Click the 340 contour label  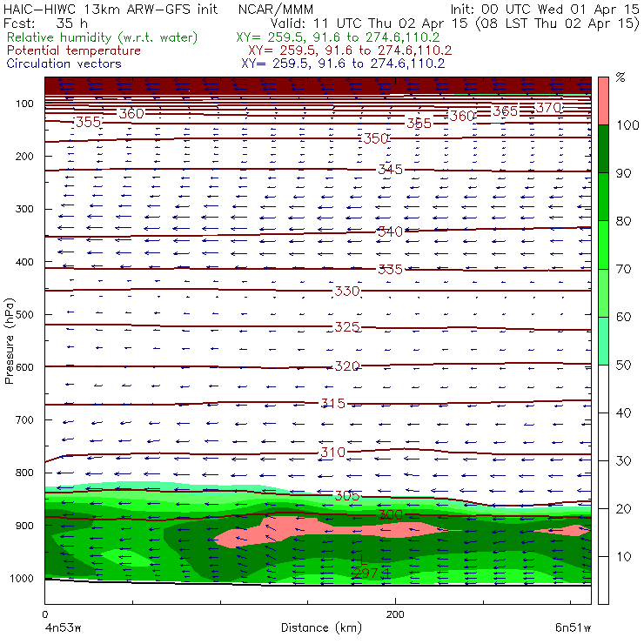pyautogui.click(x=390, y=231)
